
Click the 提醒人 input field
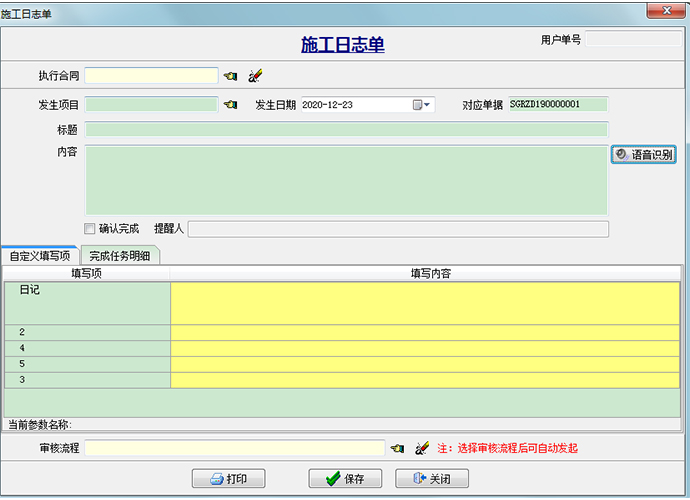pos(398,229)
